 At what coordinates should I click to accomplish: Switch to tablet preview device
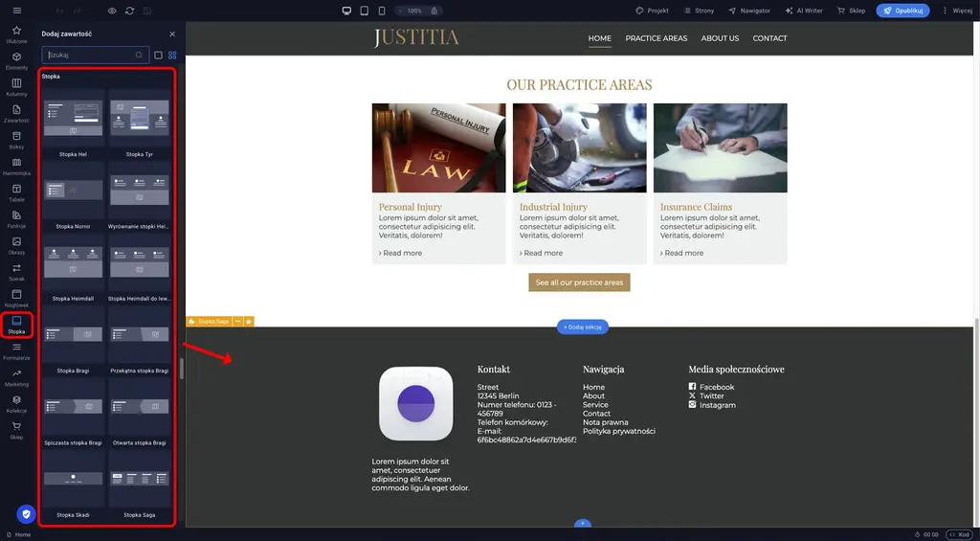click(x=364, y=11)
